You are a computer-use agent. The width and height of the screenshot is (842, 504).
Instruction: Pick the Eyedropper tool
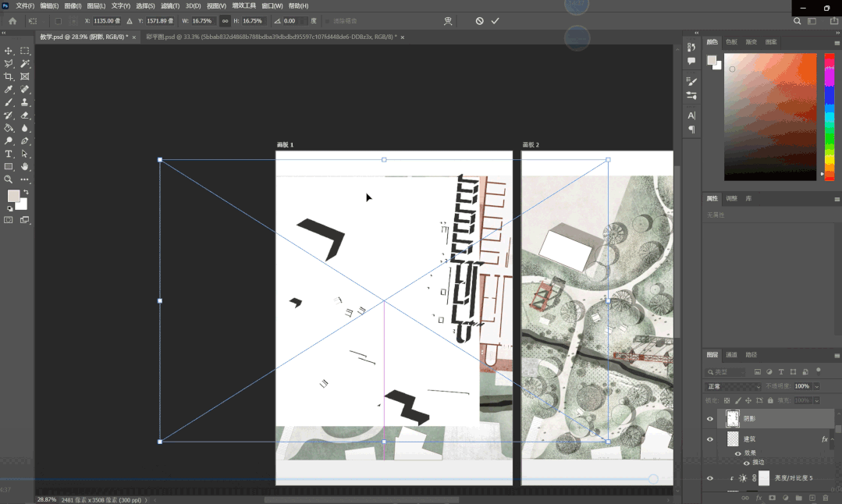(x=9, y=90)
